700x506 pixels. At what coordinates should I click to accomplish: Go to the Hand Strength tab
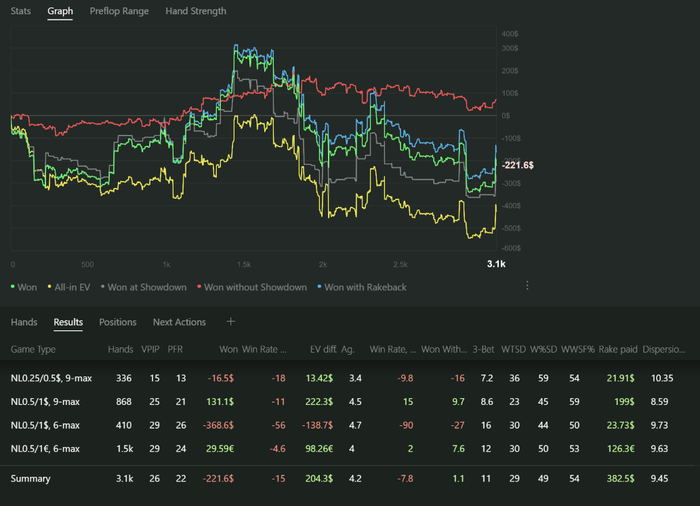pos(195,11)
